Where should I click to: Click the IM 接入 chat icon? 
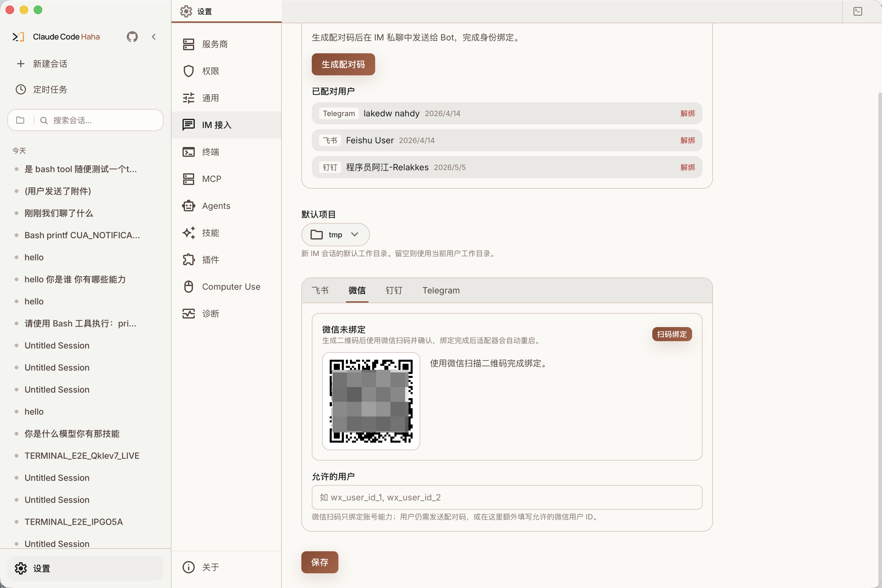pyautogui.click(x=188, y=125)
